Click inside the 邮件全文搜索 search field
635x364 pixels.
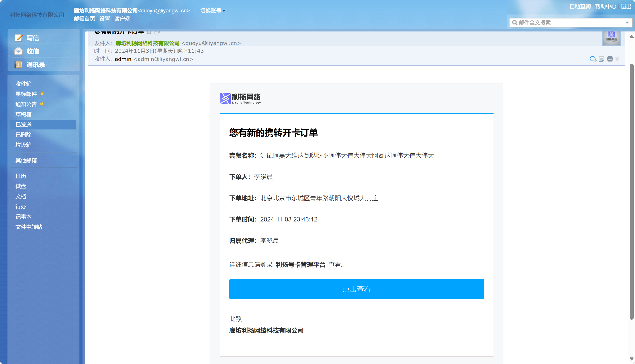click(x=562, y=22)
